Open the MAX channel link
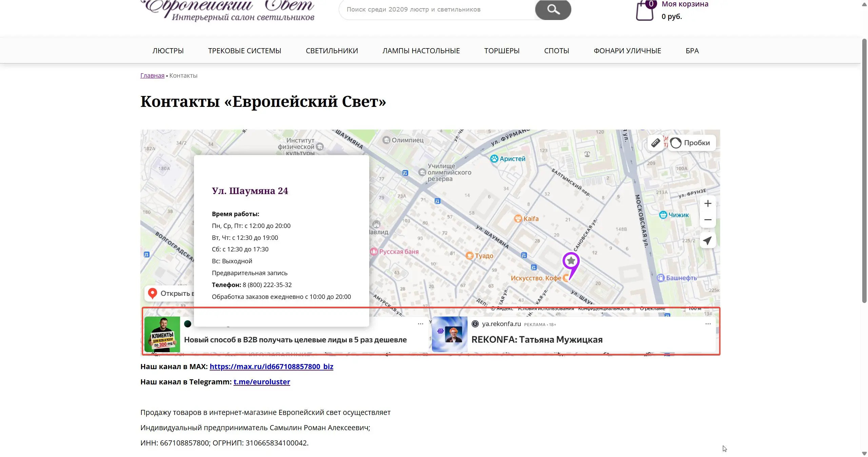Viewport: 868px width, 457px height. [x=271, y=367]
